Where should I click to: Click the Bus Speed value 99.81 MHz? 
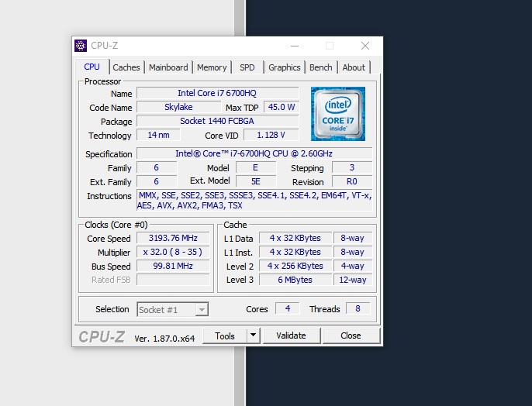tap(173, 266)
